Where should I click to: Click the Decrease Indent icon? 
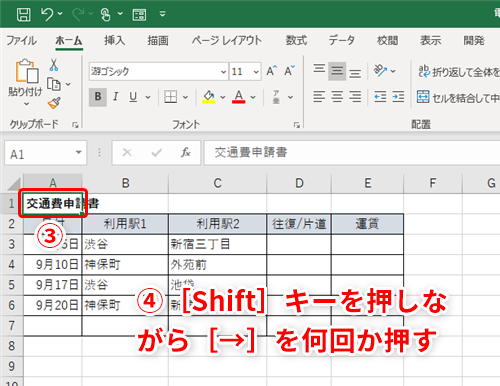(380, 97)
